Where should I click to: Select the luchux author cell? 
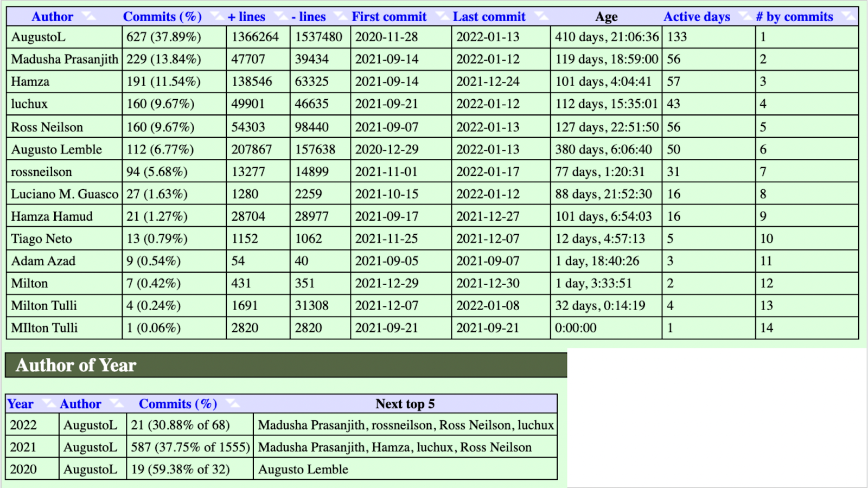64,104
